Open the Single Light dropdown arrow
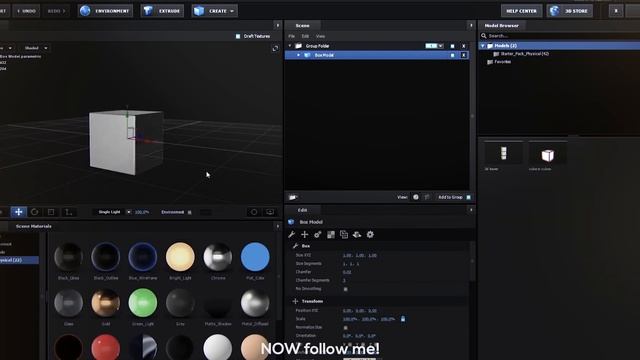 (129, 212)
